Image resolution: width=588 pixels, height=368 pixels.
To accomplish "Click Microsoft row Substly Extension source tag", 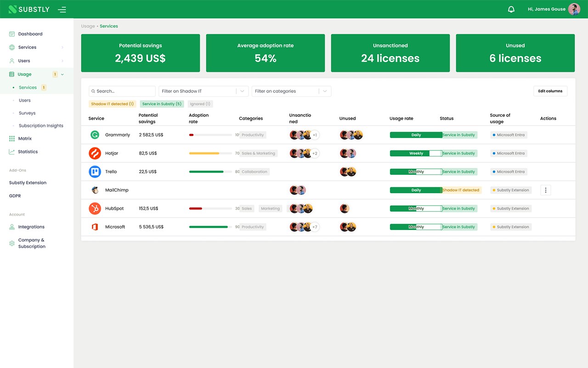I will (x=511, y=227).
